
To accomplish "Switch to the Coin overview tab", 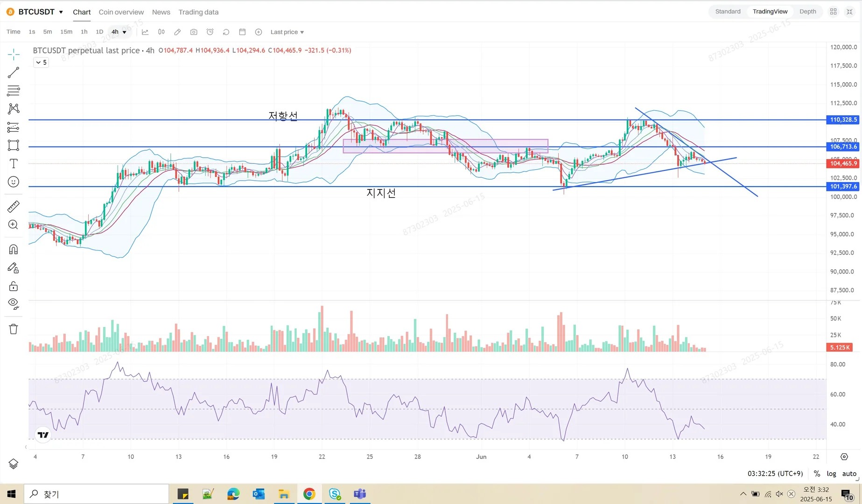I will 121,12.
